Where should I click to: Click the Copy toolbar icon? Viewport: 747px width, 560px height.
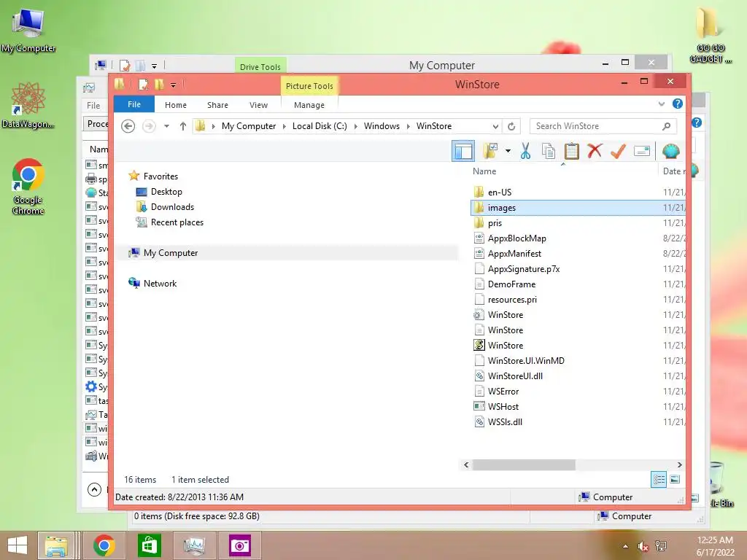tap(549, 151)
